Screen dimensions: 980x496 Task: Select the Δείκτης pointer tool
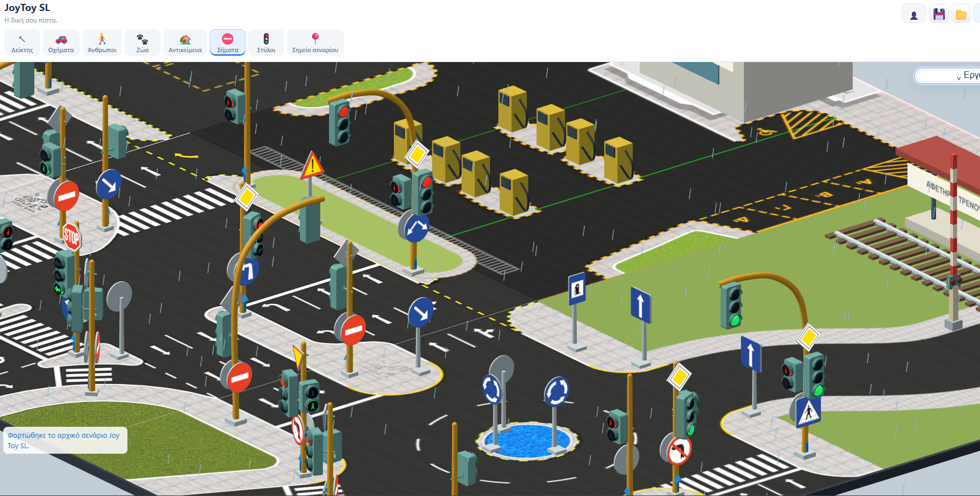click(23, 43)
